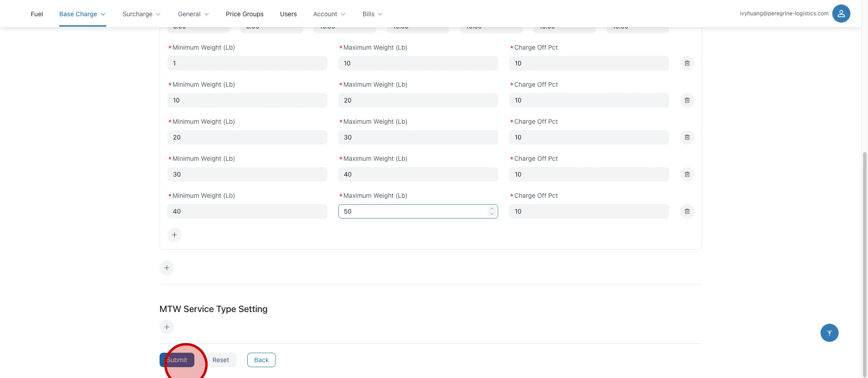Click the Back button
The image size is (868, 378).
(x=261, y=360)
